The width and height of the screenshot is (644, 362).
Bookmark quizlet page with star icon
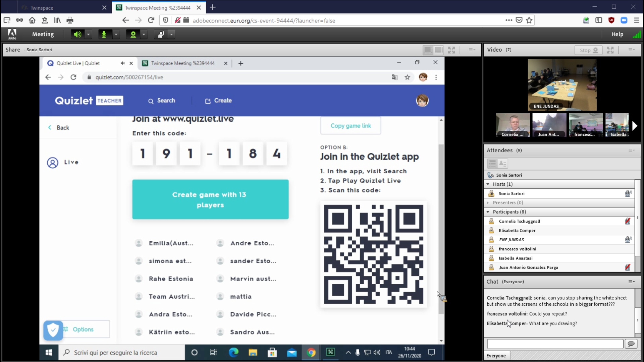point(407,77)
